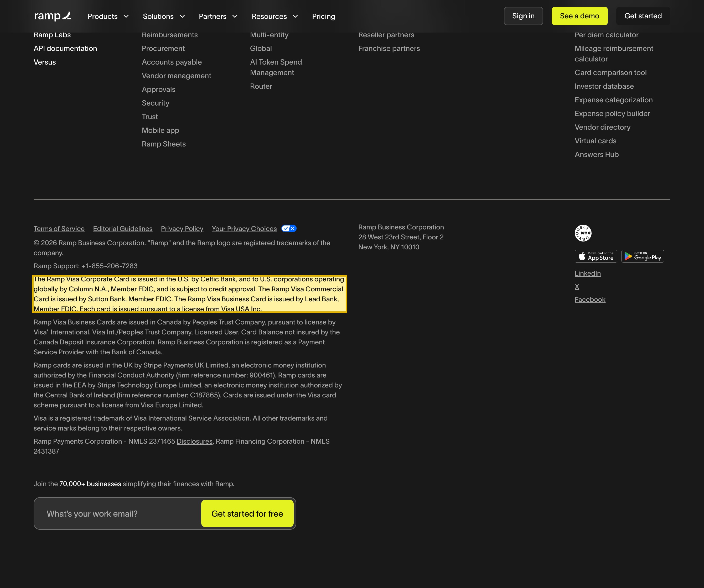Expand the Resources dropdown chevron
The height and width of the screenshot is (588, 704).
point(295,16)
